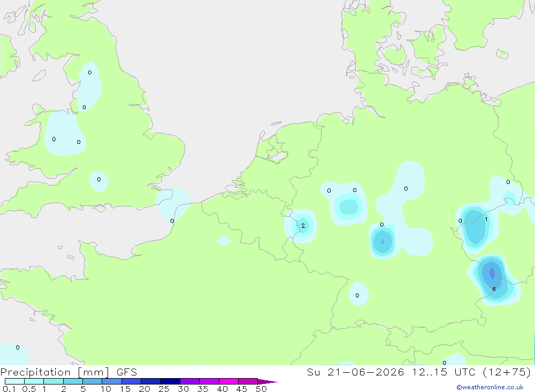Click the 35–40 mm legend color swatch

point(209,381)
